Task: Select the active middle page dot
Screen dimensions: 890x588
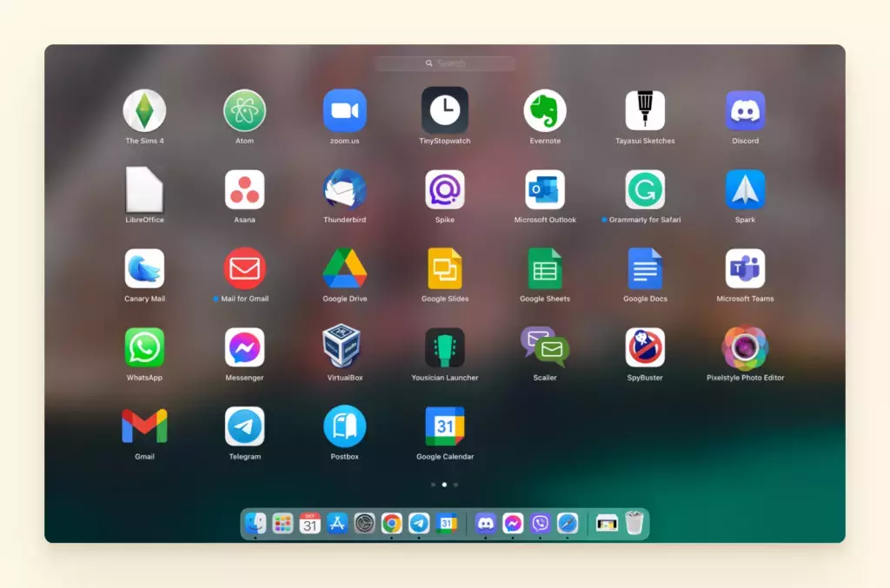Action: coord(444,485)
